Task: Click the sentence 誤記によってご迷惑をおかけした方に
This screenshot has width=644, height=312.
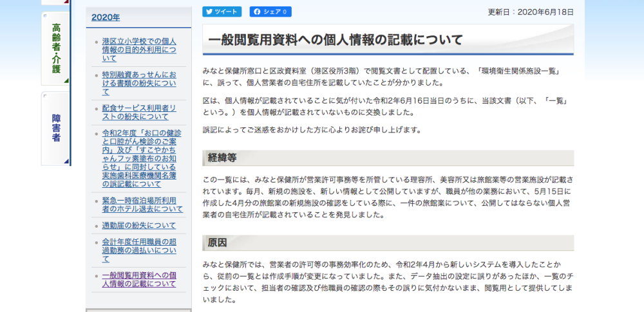Action: pos(312,130)
